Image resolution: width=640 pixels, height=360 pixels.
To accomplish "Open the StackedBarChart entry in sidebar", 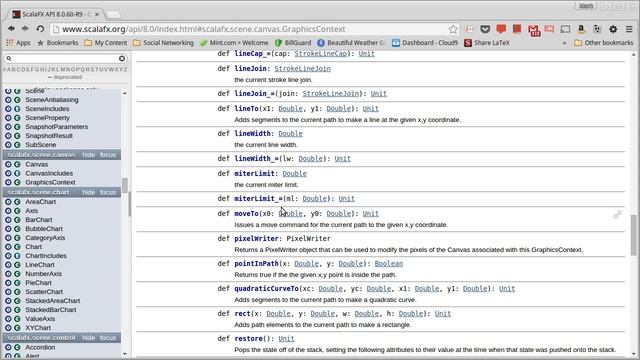I will [x=51, y=309].
